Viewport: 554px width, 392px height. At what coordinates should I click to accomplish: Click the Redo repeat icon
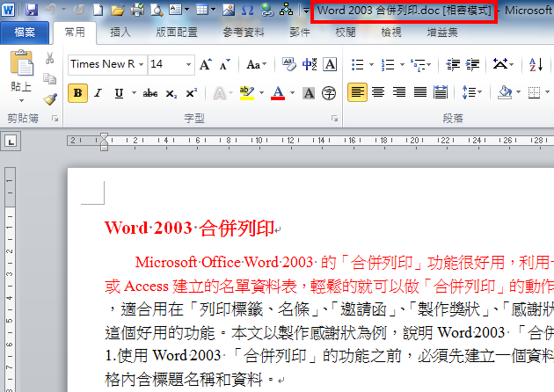click(79, 10)
